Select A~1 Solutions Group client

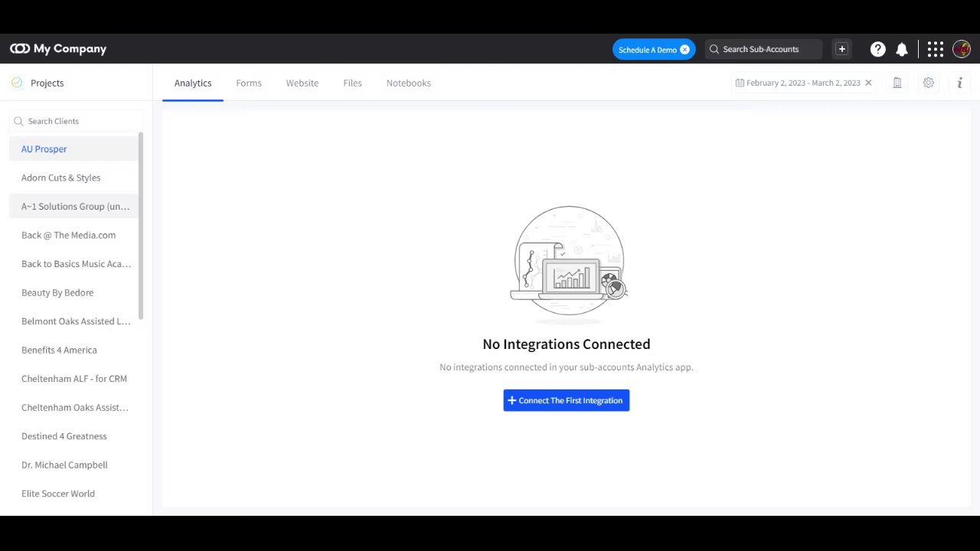[x=74, y=207]
